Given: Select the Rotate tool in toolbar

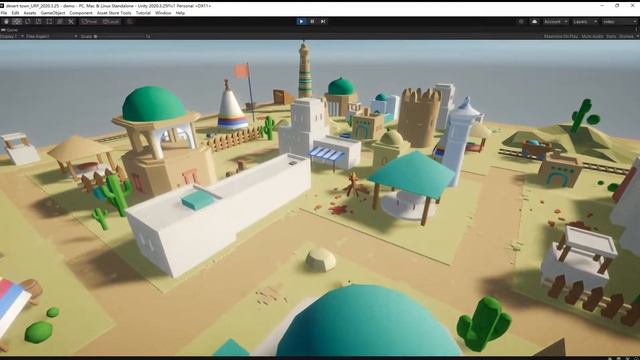Looking at the screenshot, I should tap(28, 22).
